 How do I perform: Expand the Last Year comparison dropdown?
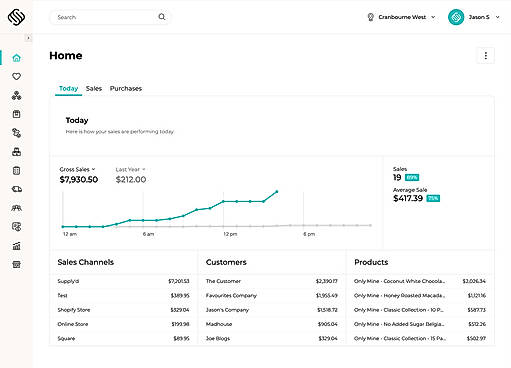tap(130, 169)
